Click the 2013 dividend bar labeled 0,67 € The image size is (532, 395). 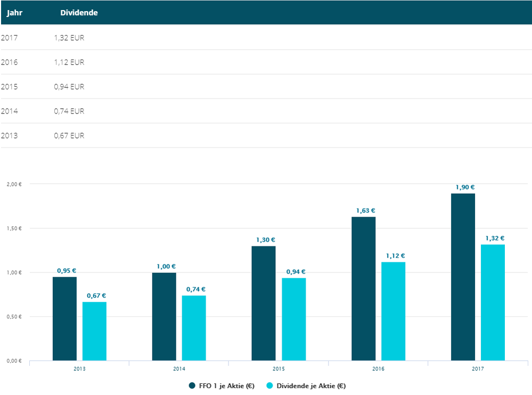94,331
